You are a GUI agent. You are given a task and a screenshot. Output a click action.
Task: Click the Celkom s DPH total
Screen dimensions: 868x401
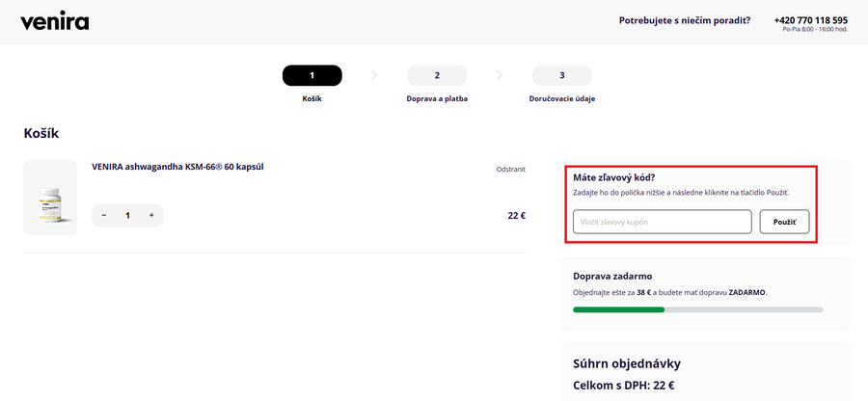[623, 386]
